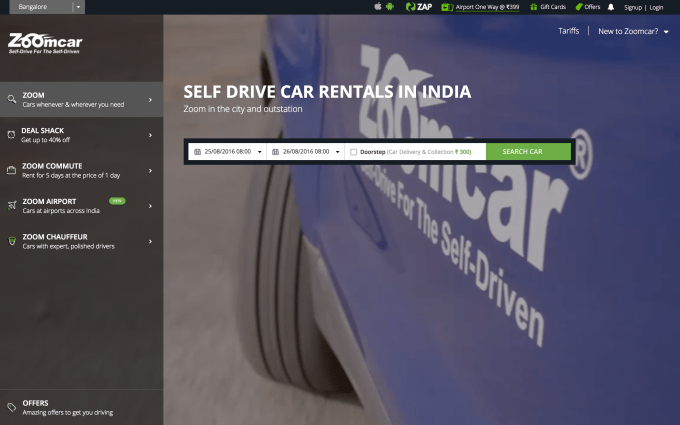
Task: Expand the New to Zoomcar? menu
Action: click(x=633, y=31)
